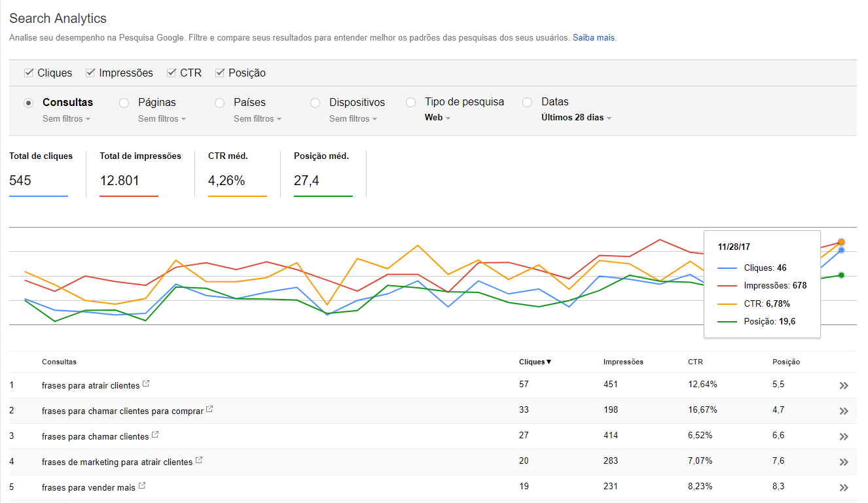This screenshot has width=868, height=503.
Task: Select the Países filter option
Action: (x=219, y=103)
